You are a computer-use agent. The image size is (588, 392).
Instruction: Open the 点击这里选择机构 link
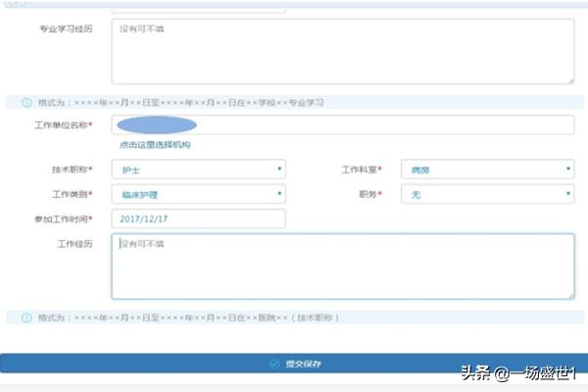click(155, 145)
